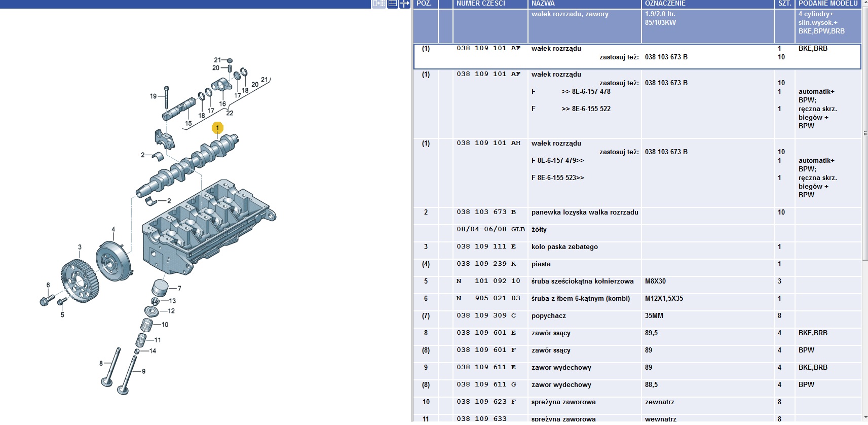Click the 'piasta' part name
This screenshot has height=425, width=868.
tap(541, 264)
